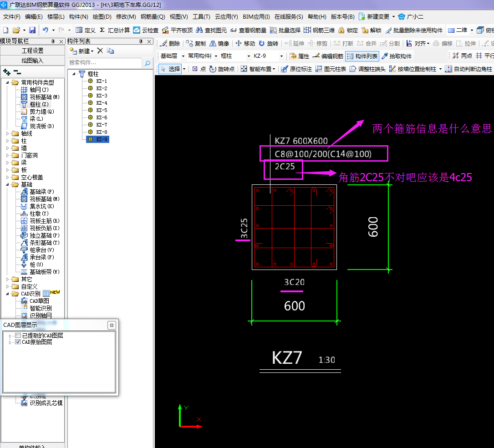Click the 复制 copy tool
Image resolution: width=494 pixels, height=448 pixels.
(196, 43)
